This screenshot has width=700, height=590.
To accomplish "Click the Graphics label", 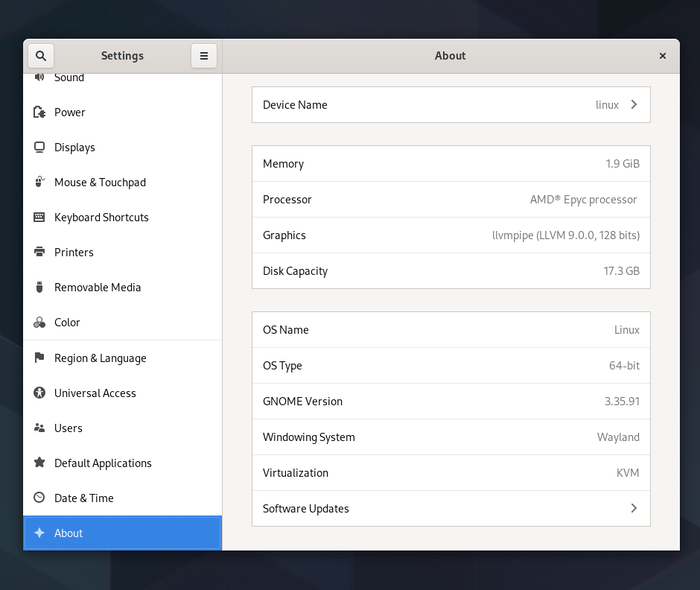I will pyautogui.click(x=284, y=236).
